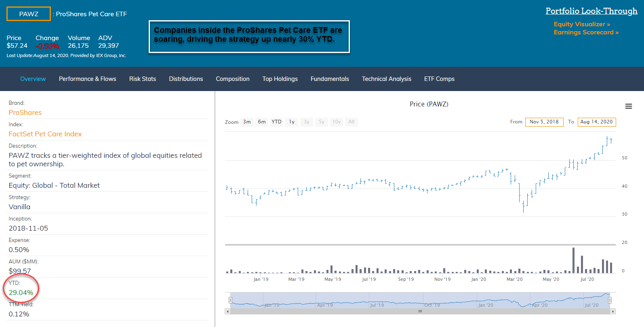The width and height of the screenshot is (644, 333).
Task: Click the volume value 26,175
Action: pyautogui.click(x=78, y=46)
